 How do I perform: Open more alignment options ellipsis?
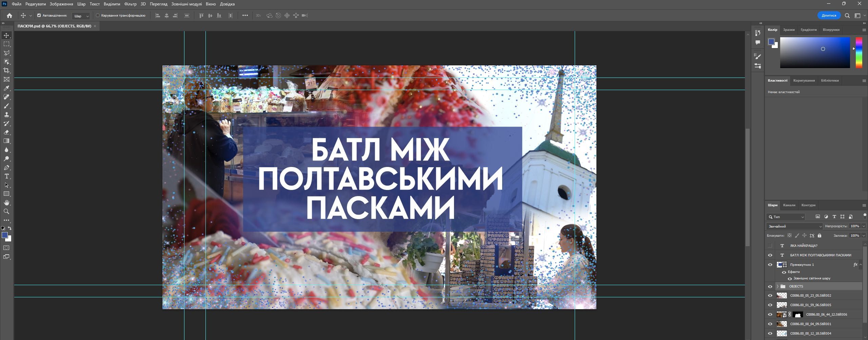click(245, 15)
